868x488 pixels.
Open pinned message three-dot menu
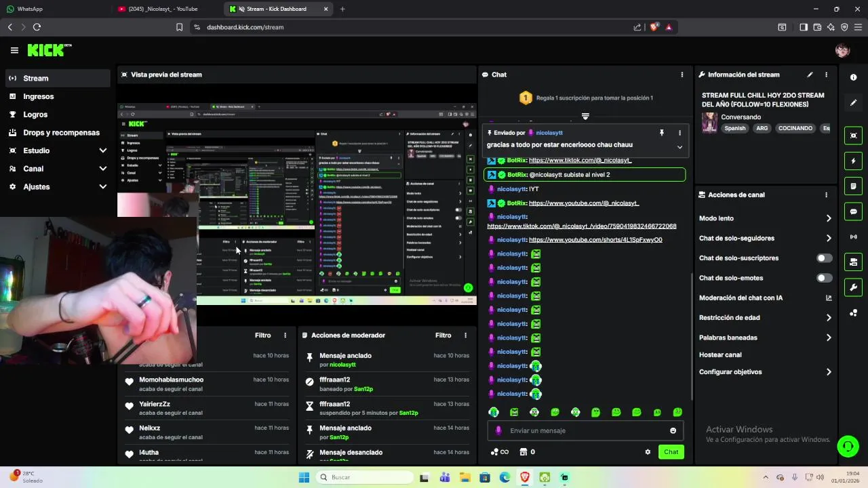pyautogui.click(x=679, y=133)
